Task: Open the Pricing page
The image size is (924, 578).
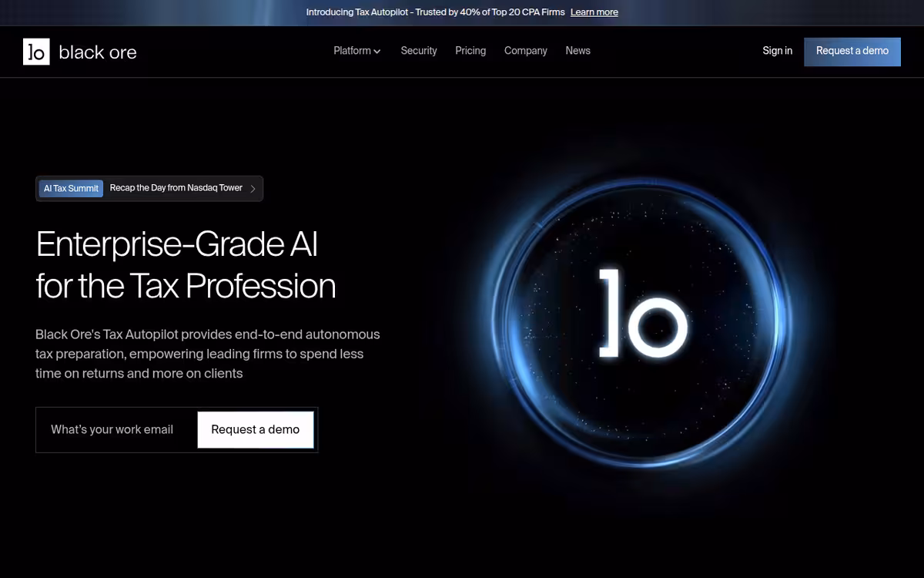Action: click(470, 51)
